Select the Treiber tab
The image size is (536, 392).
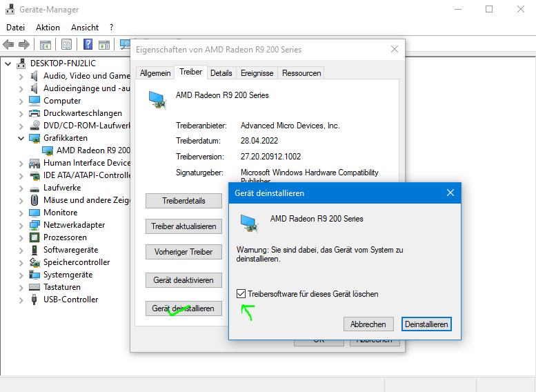tap(191, 72)
